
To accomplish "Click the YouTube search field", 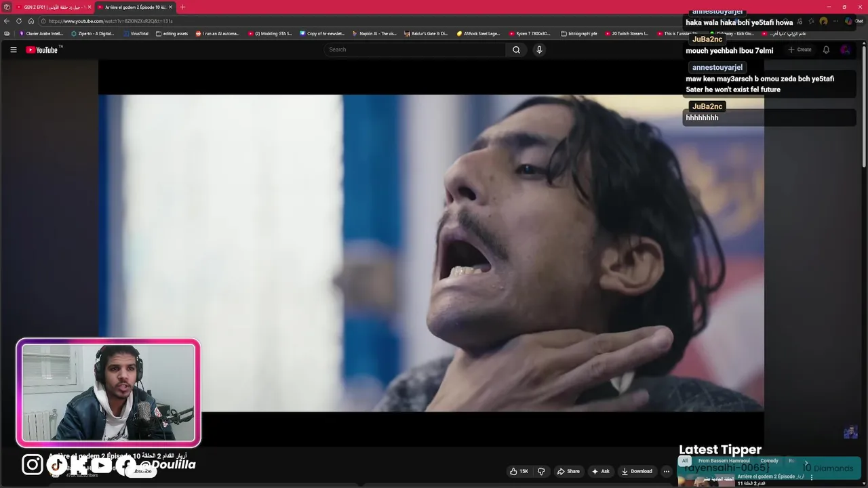I will click(x=415, y=49).
